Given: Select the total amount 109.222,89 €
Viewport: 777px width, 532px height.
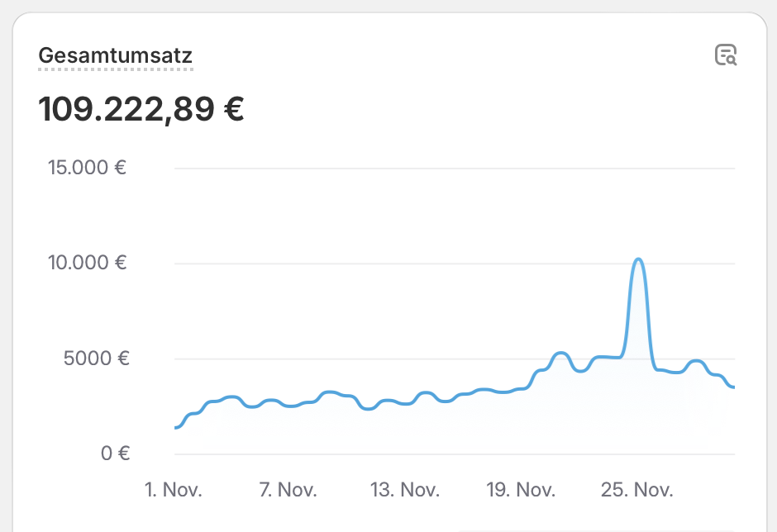Looking at the screenshot, I should pyautogui.click(x=141, y=109).
